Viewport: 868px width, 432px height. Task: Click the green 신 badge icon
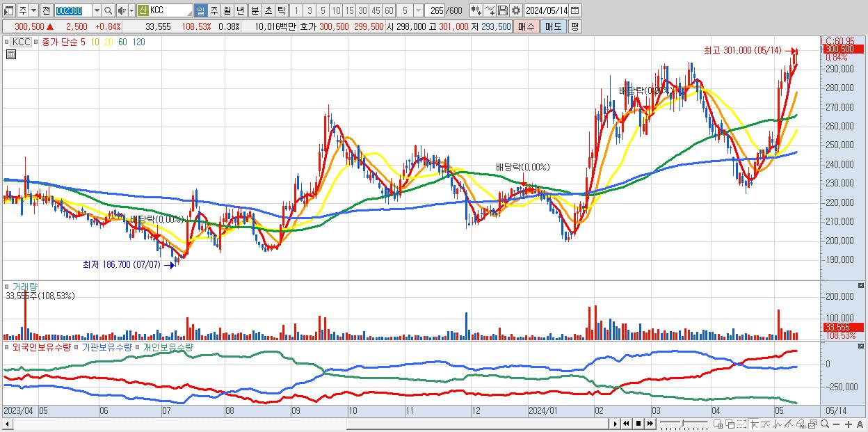coord(143,10)
